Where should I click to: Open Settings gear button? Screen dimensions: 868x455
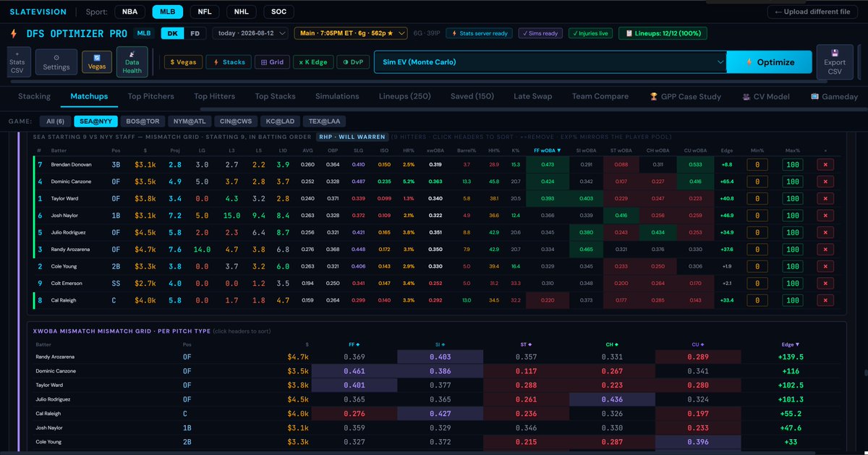point(56,62)
